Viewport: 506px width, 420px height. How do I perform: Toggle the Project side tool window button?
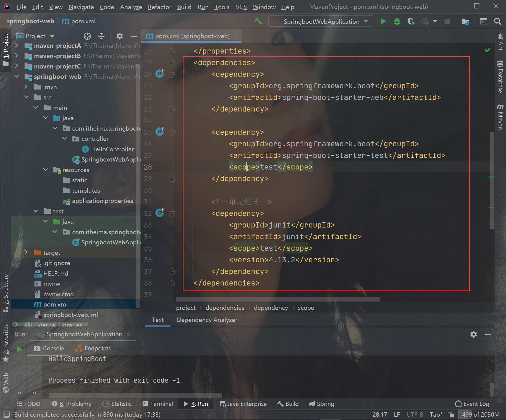[x=6, y=50]
